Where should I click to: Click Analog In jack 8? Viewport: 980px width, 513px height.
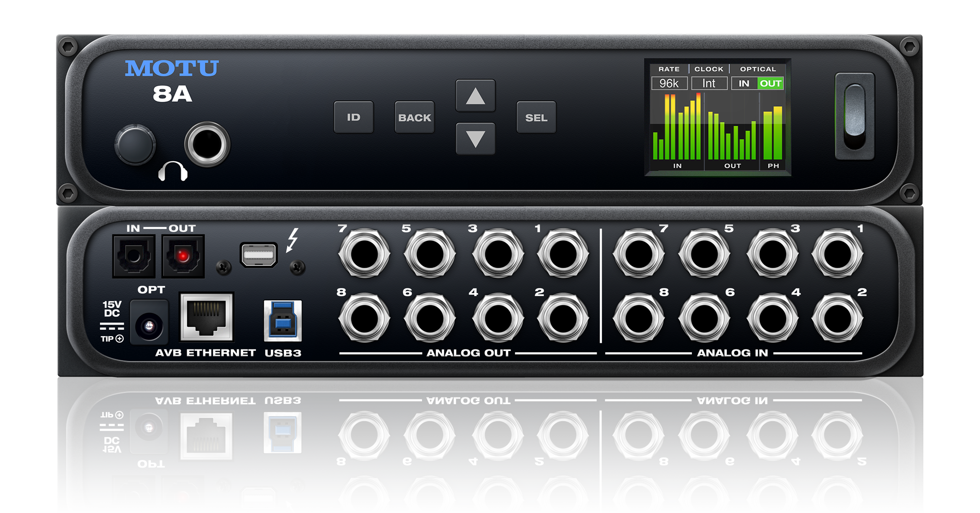click(638, 318)
